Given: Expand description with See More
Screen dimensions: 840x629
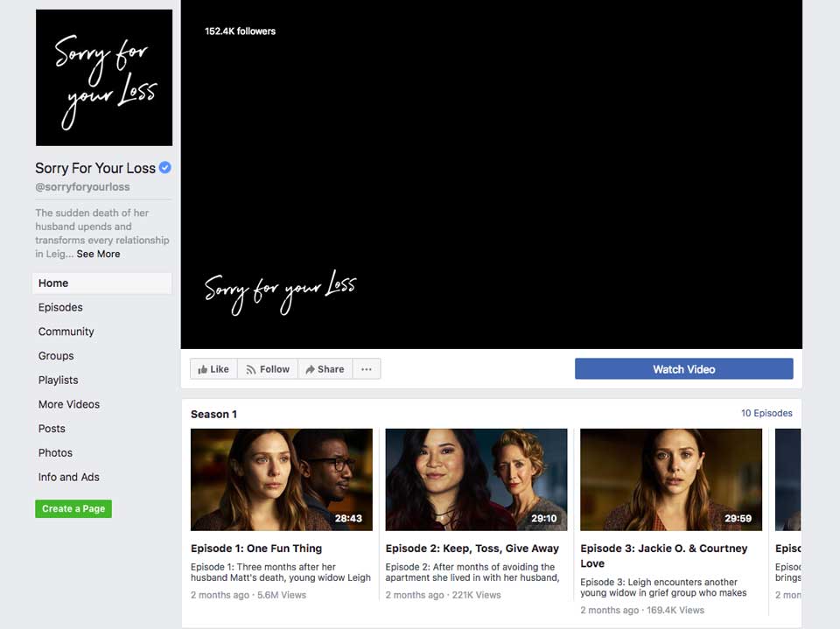Looking at the screenshot, I should pos(98,254).
